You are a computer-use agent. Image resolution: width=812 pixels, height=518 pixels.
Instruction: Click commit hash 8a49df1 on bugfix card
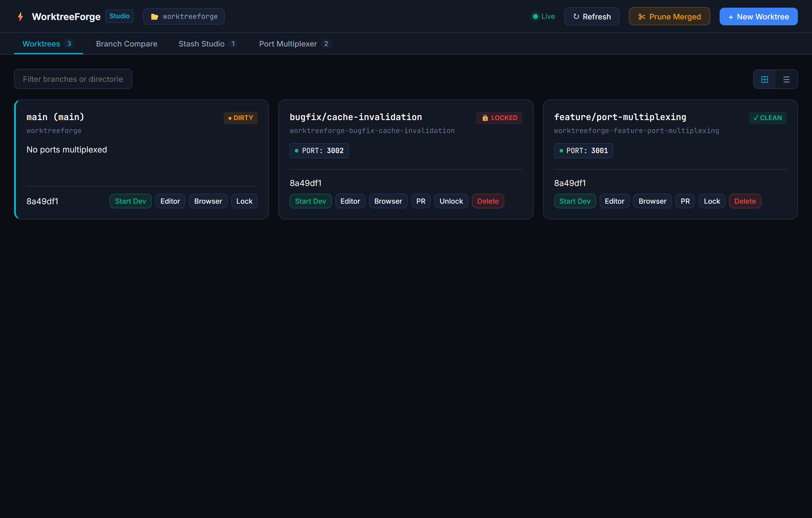coord(305,183)
